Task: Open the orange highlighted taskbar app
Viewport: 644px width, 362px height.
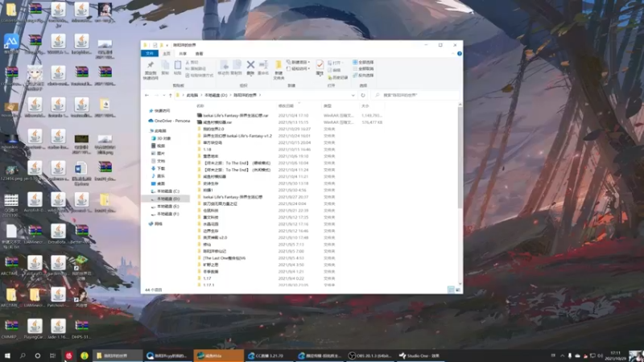Action: pos(218,356)
